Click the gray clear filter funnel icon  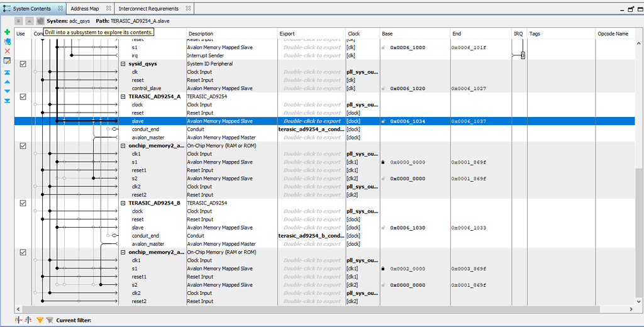49,320
